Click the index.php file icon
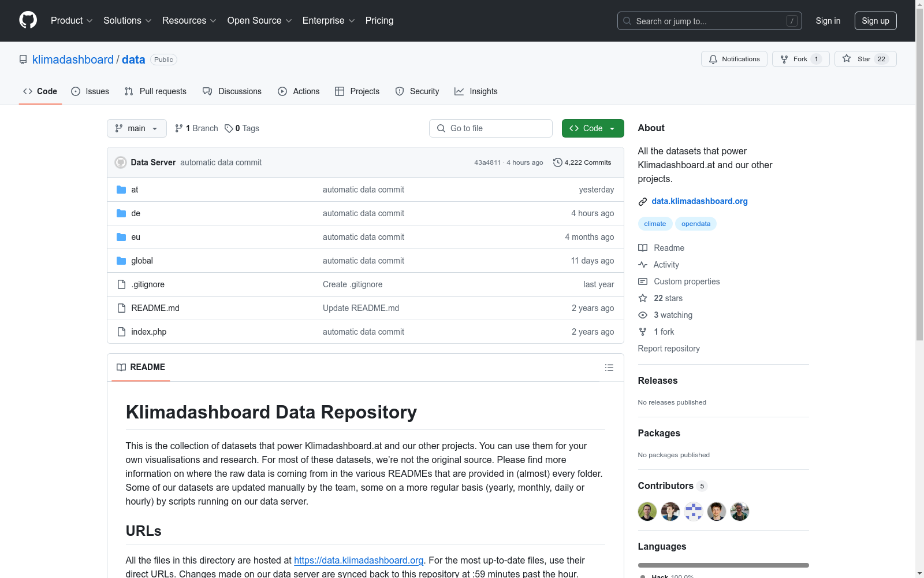924x578 pixels. 121,332
